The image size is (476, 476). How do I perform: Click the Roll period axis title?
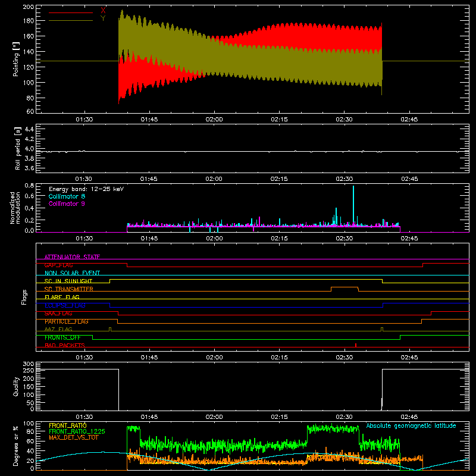click(x=17, y=148)
